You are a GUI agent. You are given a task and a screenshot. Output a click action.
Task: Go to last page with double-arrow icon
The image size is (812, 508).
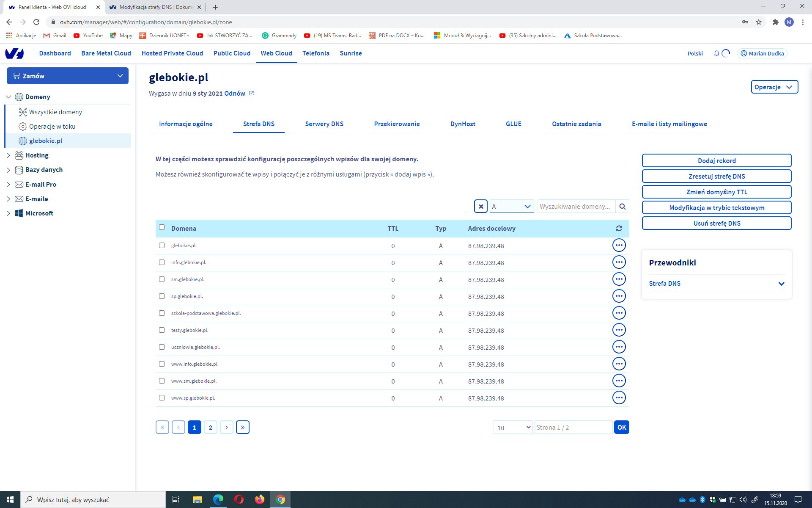click(x=242, y=427)
